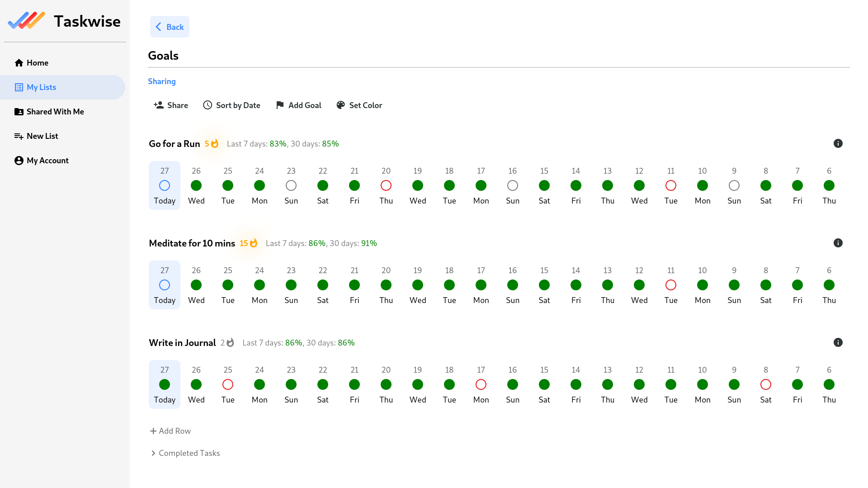868x488 pixels.
Task: Toggle today's Meditate for 10 mins circle
Action: [164, 285]
